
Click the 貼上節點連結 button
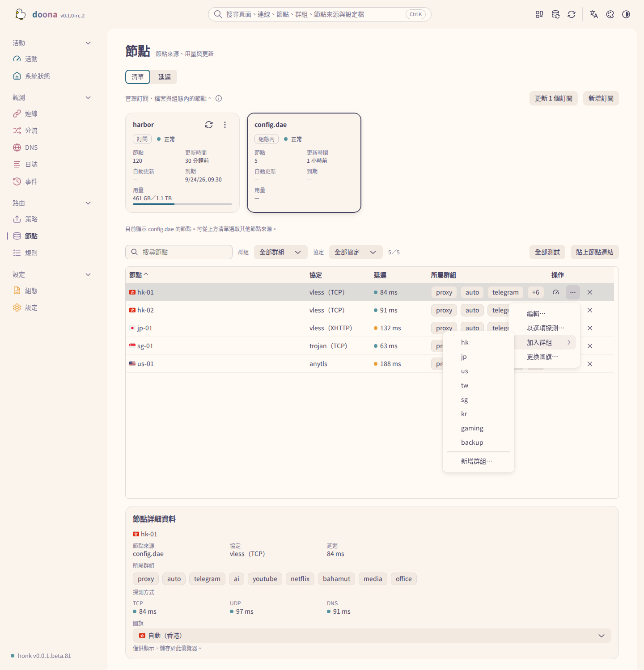(595, 252)
